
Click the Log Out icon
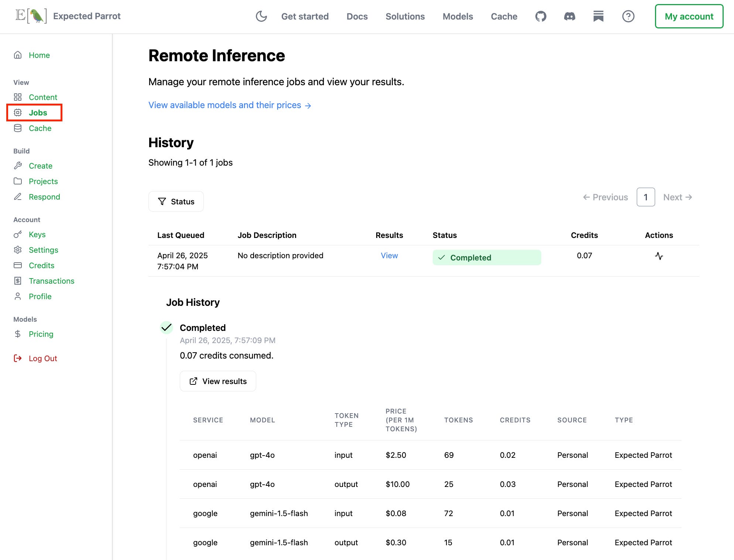[x=18, y=358]
